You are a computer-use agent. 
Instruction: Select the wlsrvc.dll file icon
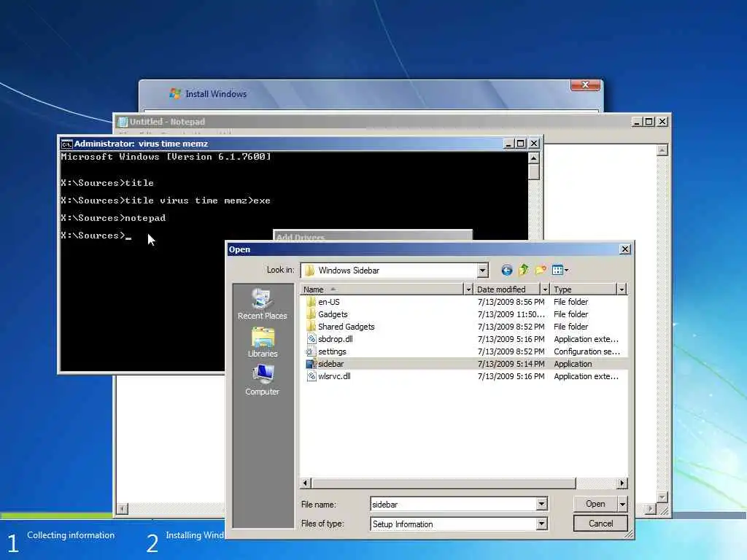311,376
